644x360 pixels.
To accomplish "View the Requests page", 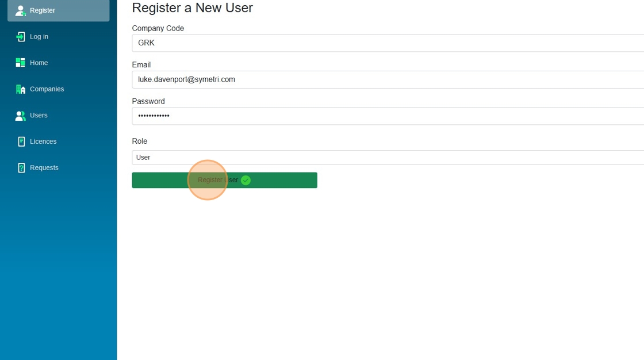I will [44, 168].
